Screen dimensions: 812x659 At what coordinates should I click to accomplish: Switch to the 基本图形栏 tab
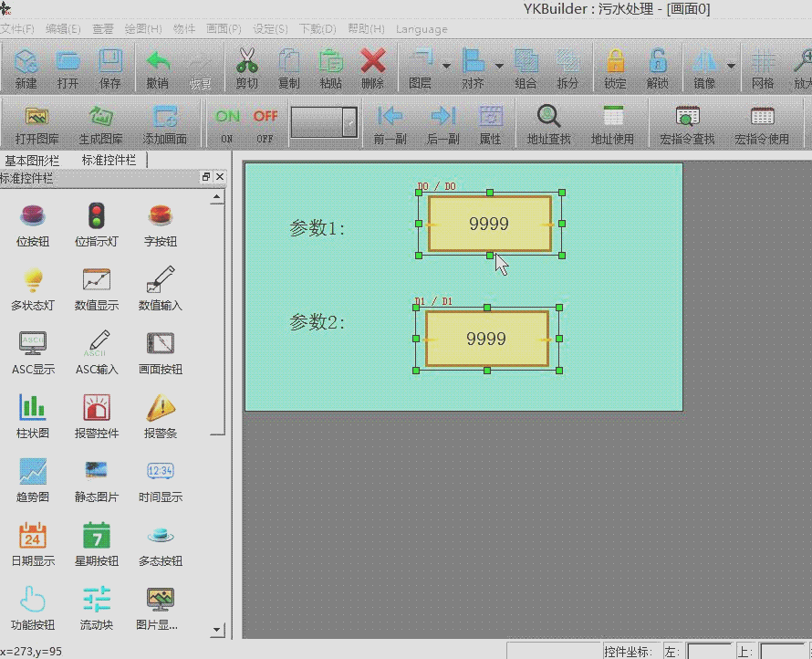(32, 160)
